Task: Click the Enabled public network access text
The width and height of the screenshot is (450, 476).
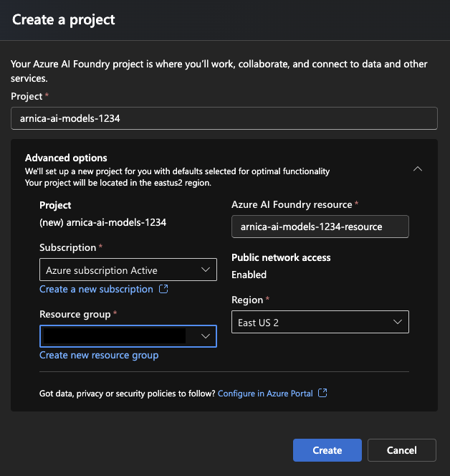Action: pyautogui.click(x=249, y=275)
